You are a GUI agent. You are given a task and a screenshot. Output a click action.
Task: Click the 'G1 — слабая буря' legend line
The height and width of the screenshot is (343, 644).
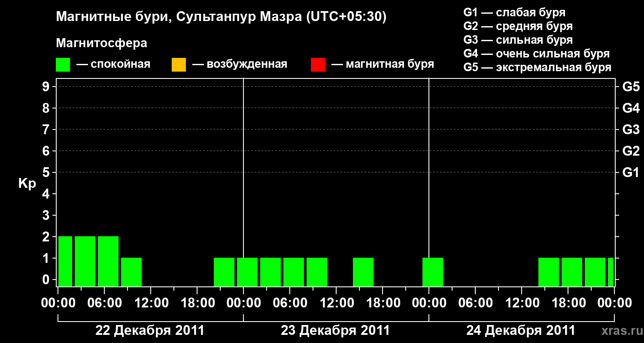coord(514,12)
